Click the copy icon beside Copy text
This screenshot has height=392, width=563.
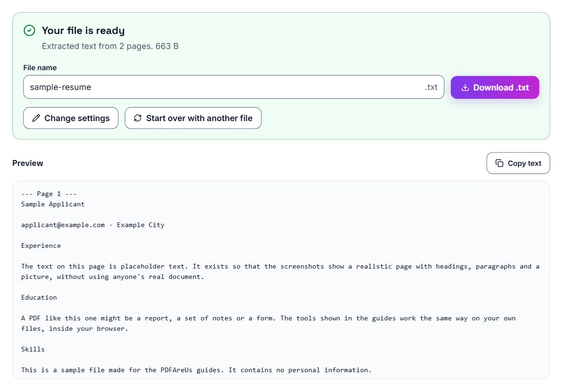[499, 163]
